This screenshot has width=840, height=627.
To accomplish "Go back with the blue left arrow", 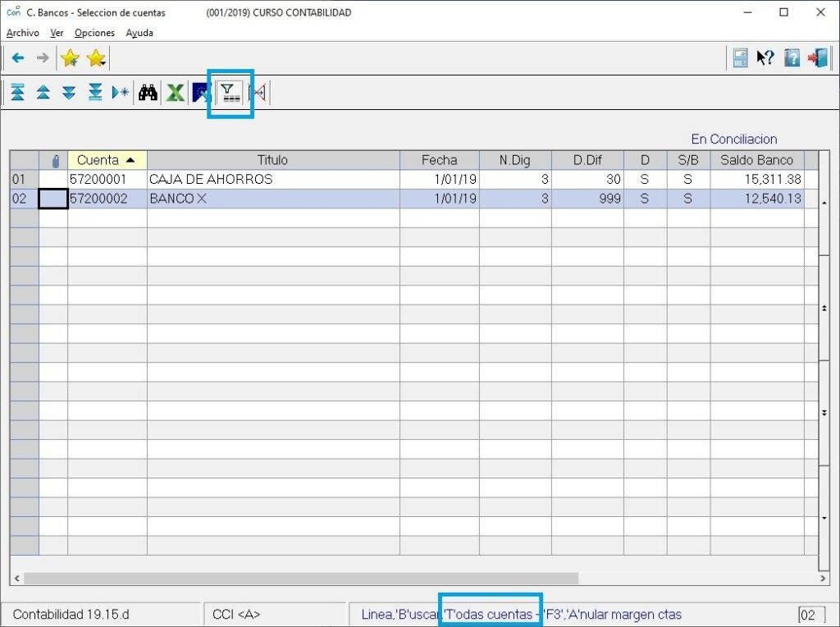I will [x=18, y=58].
